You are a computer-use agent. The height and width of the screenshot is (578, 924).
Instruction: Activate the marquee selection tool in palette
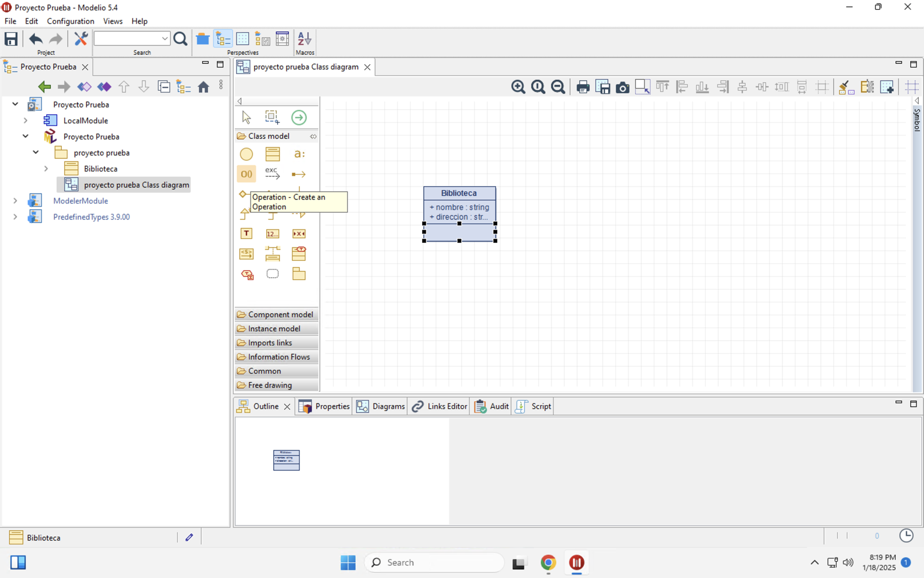point(272,117)
